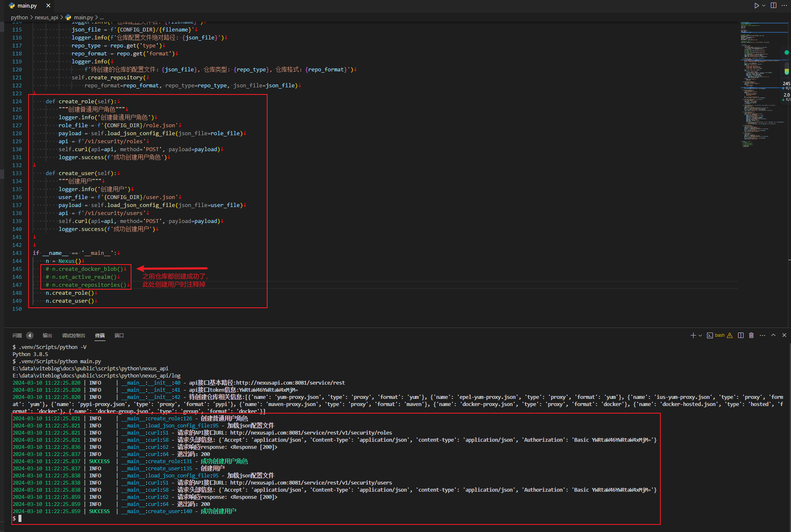
Task: Click users API URL in terminal
Action: pyautogui.click(x=311, y=482)
